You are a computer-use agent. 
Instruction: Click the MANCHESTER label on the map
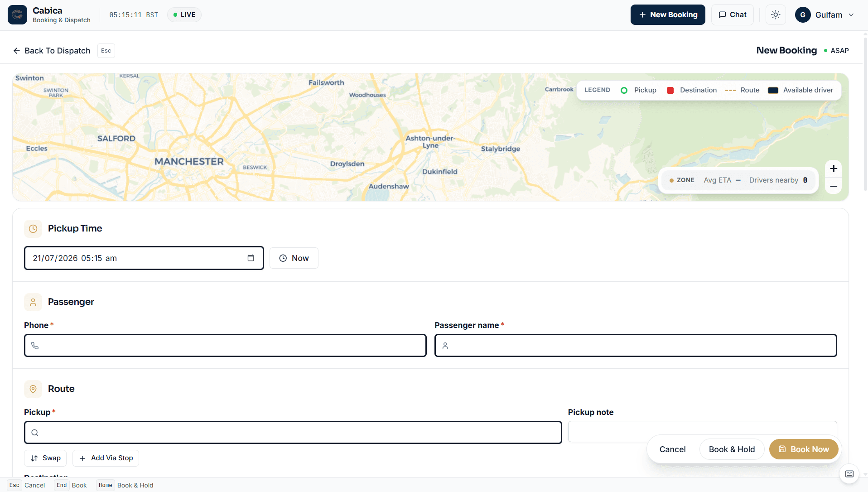point(189,162)
